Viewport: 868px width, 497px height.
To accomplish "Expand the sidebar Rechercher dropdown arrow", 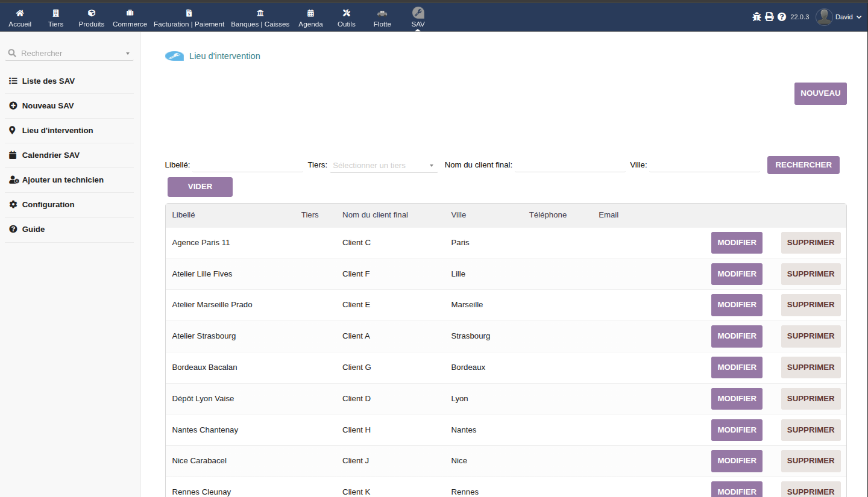I will point(127,54).
